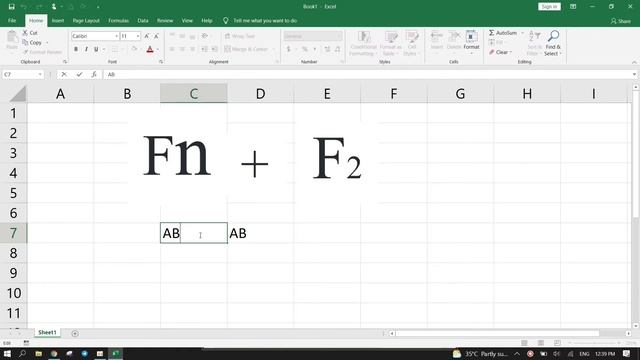The height and width of the screenshot is (360, 640).
Task: Select row 7 header
Action: (13, 233)
